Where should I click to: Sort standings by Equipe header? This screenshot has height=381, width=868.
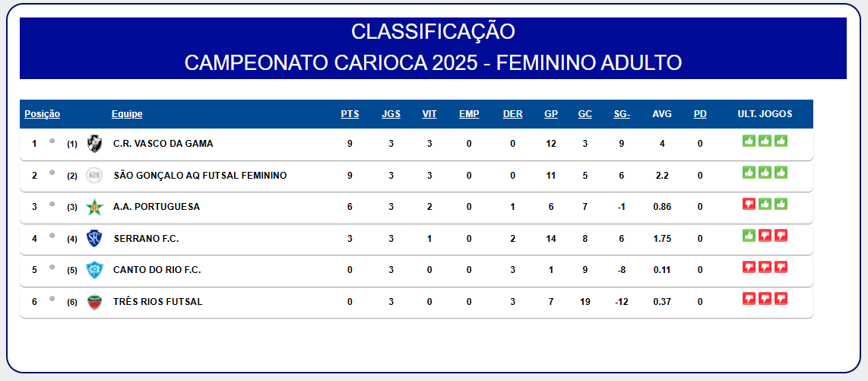coord(127,114)
